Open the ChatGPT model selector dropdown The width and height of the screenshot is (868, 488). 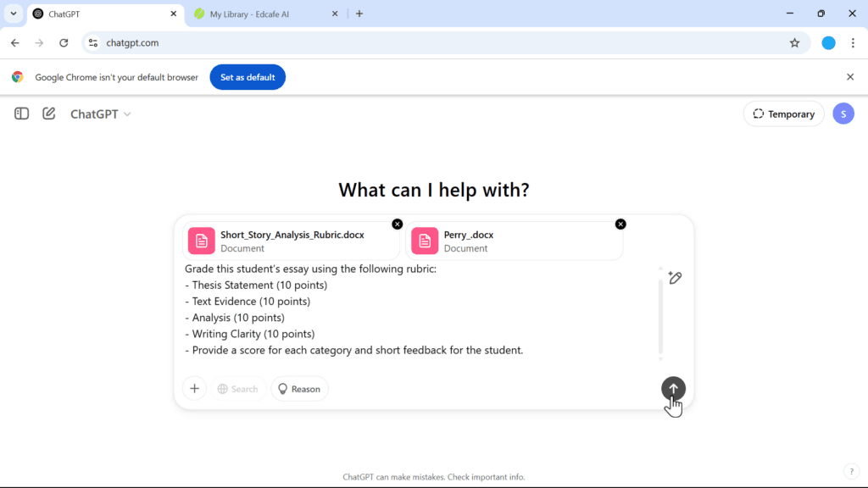[x=100, y=114]
